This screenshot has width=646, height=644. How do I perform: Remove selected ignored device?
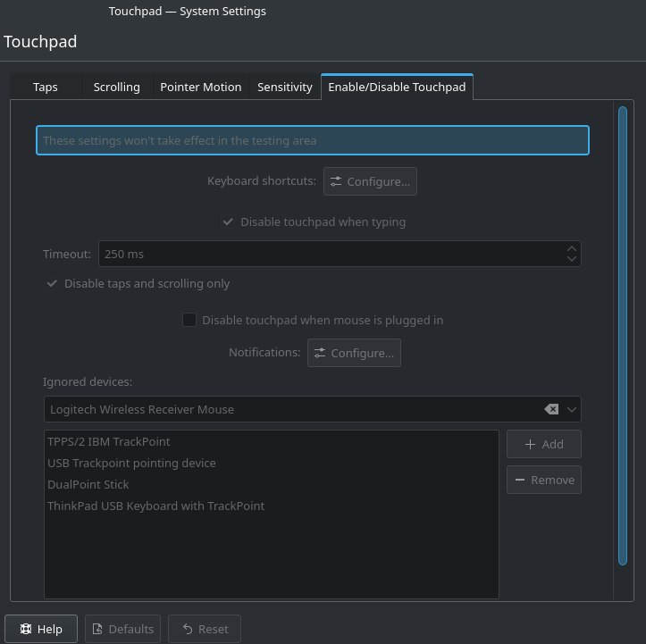(x=544, y=480)
